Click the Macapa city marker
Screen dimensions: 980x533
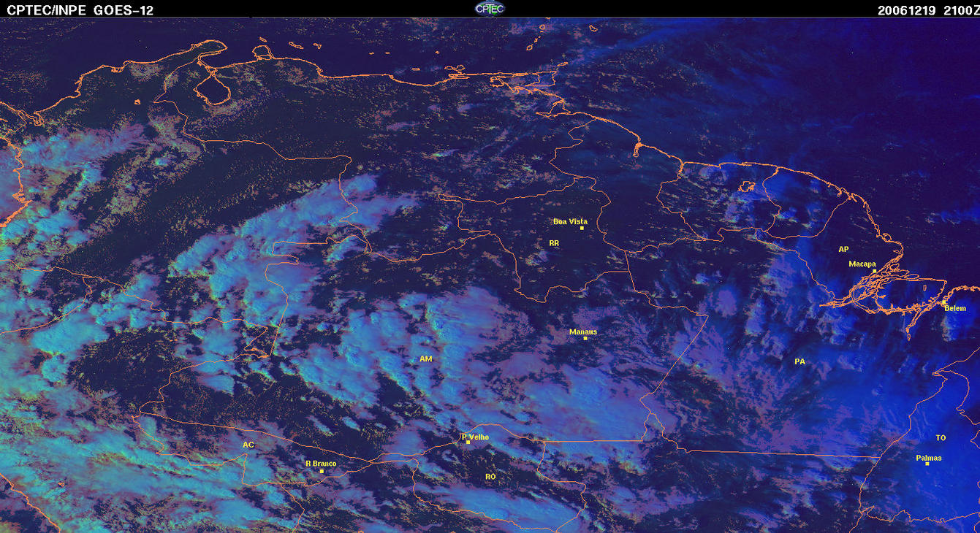[874, 271]
